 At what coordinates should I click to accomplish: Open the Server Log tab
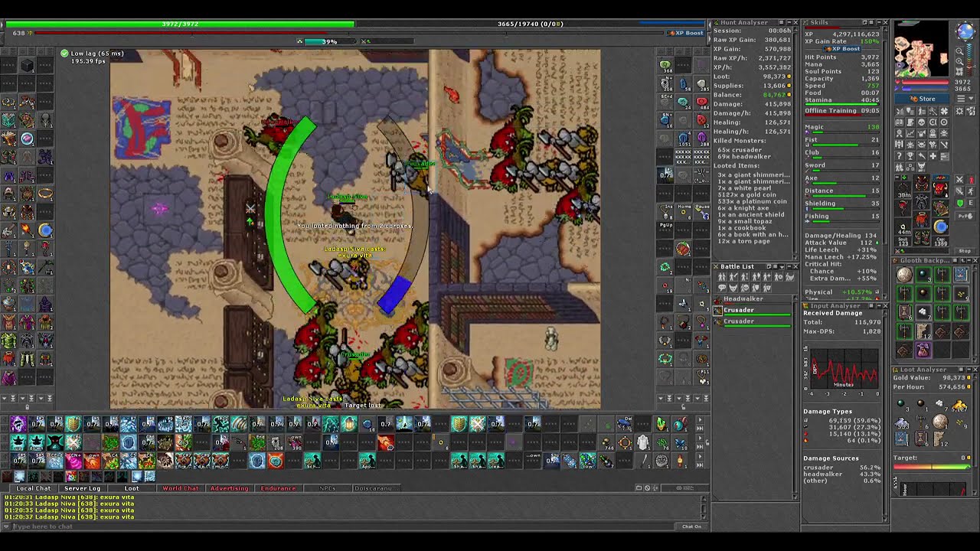pos(83,488)
